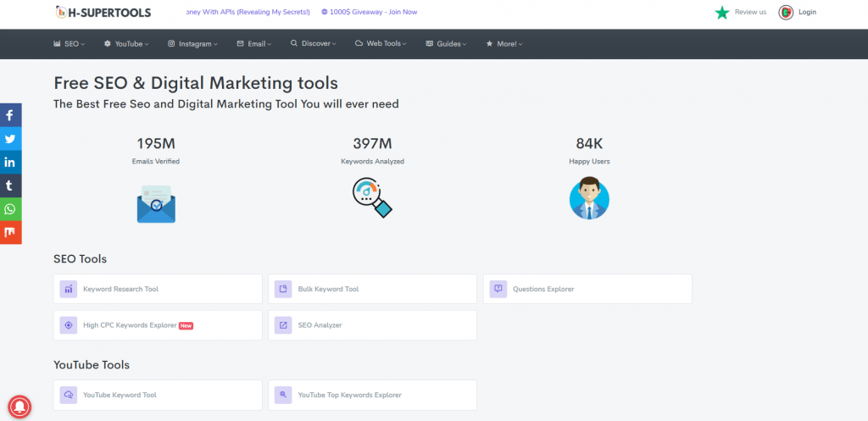Click the Bulk Keyword Tool icon
Screen dimensions: 868x421
[x=283, y=289]
